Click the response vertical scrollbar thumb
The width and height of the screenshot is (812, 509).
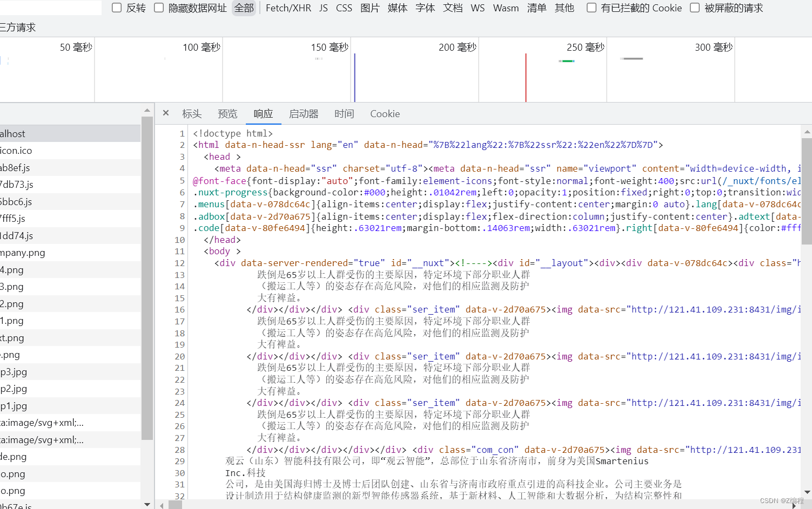807,191
